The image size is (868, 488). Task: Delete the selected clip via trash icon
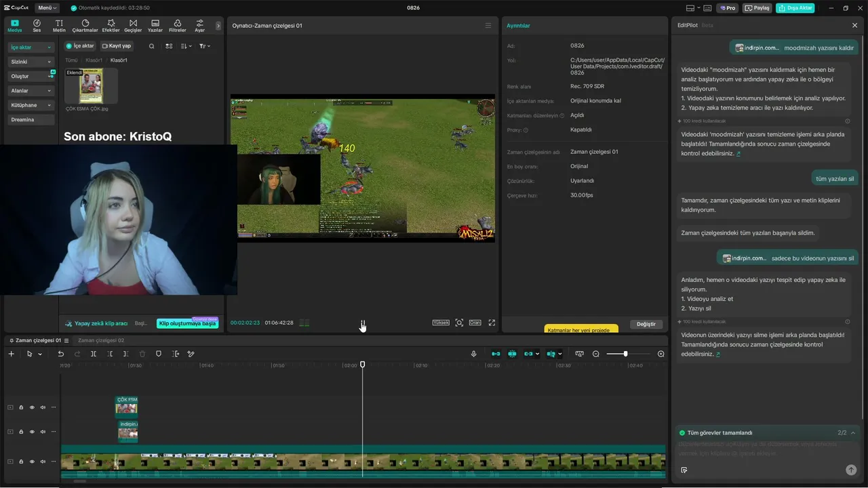pos(142,354)
